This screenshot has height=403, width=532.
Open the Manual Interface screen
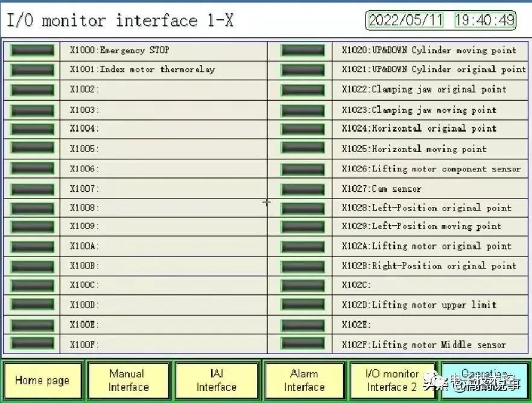tap(128, 381)
